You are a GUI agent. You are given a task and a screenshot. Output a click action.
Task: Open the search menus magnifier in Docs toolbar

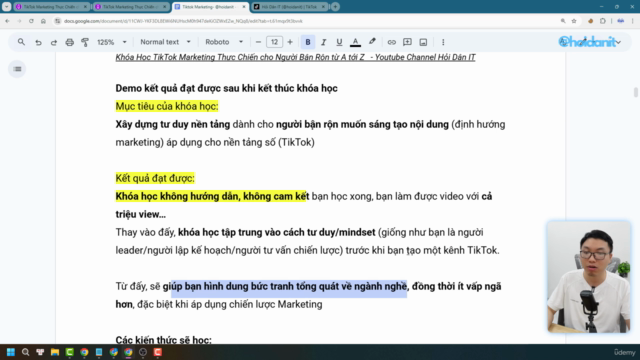click(21, 42)
